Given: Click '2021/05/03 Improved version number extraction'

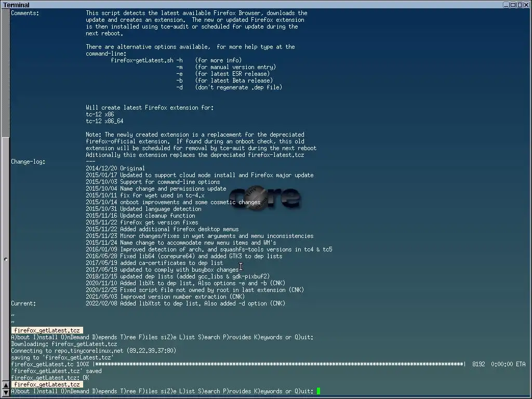Looking at the screenshot, I should point(165,297).
